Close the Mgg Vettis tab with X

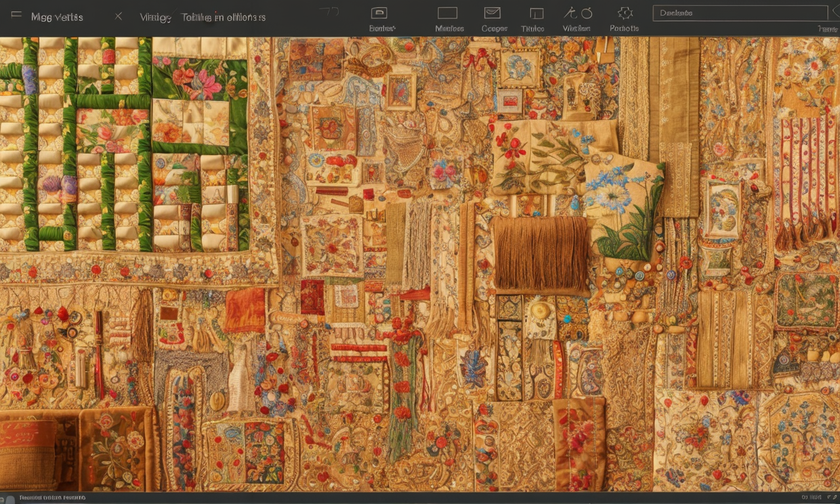click(x=118, y=16)
